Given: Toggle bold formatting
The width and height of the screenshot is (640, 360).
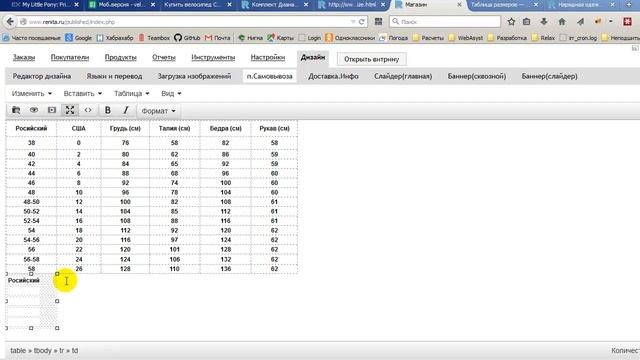Looking at the screenshot, I should tap(108, 110).
